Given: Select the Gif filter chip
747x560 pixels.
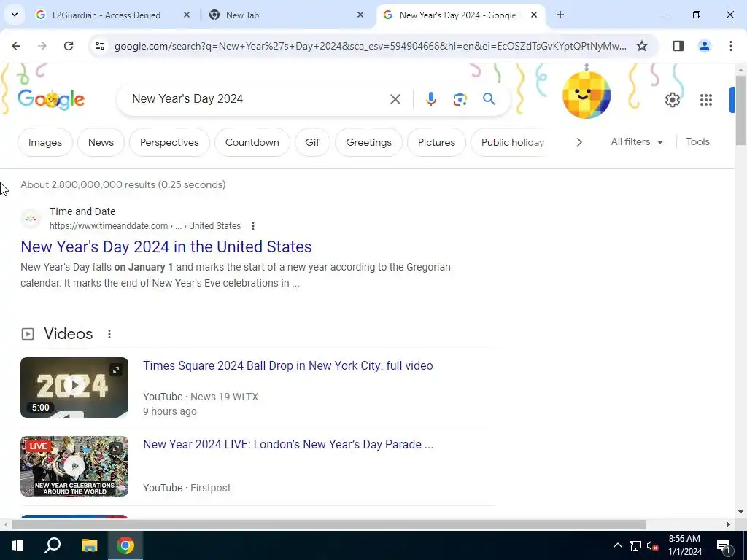Looking at the screenshot, I should tap(312, 142).
